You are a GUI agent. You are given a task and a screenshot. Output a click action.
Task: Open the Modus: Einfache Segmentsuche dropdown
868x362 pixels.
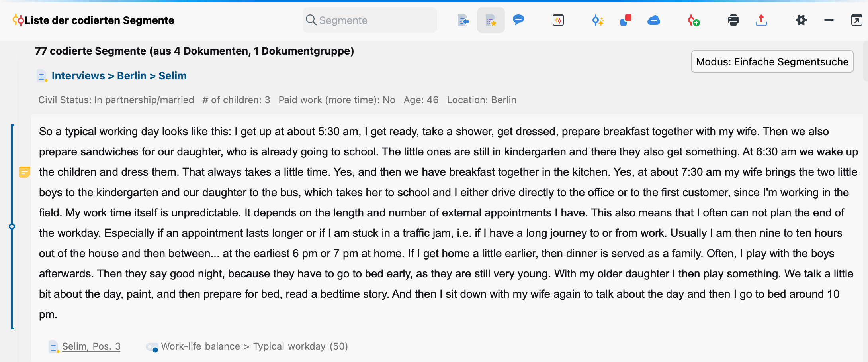point(772,61)
